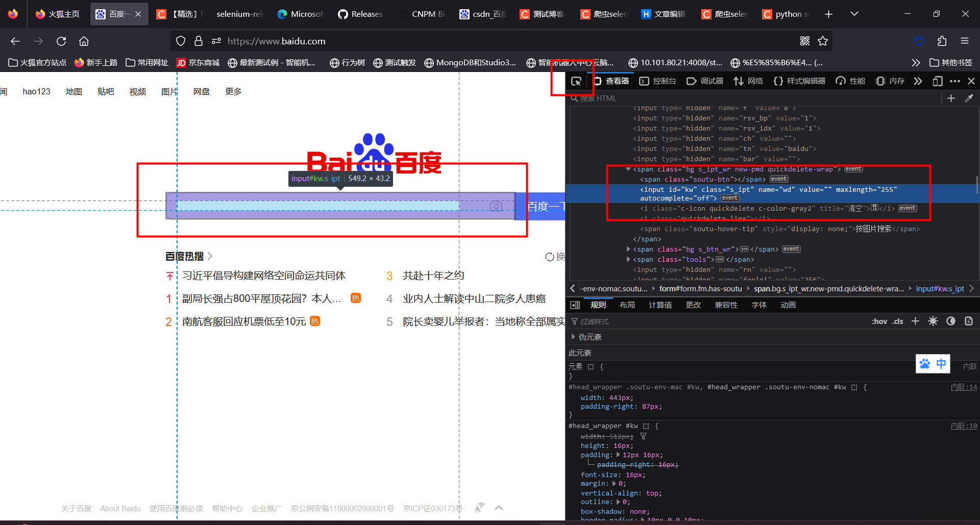Viewport: 980px width, 525px height.
Task: Open the 更改 changes tab
Action: coord(693,305)
